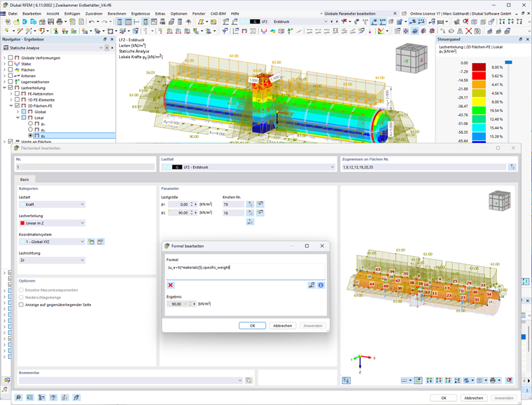The height and width of the screenshot is (405, 532).
Task: Click the filter funnel with red X icon
Action: [x=344, y=22]
